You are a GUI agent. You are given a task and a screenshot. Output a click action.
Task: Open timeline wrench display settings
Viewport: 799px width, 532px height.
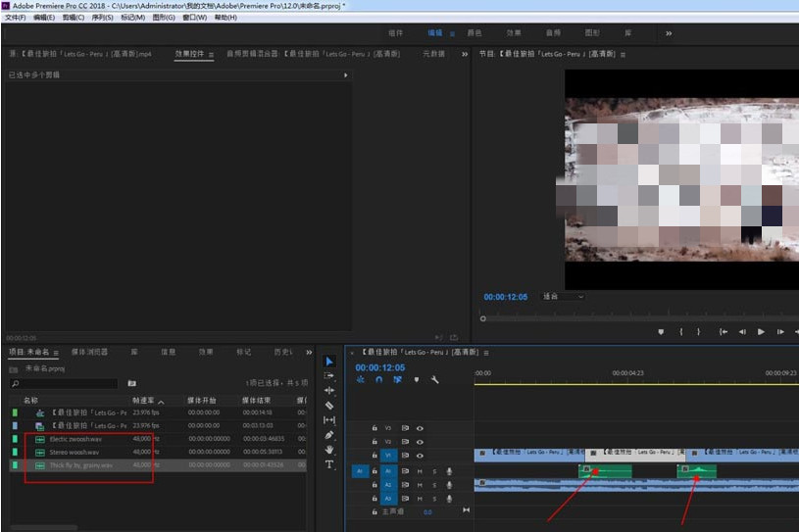[434, 380]
